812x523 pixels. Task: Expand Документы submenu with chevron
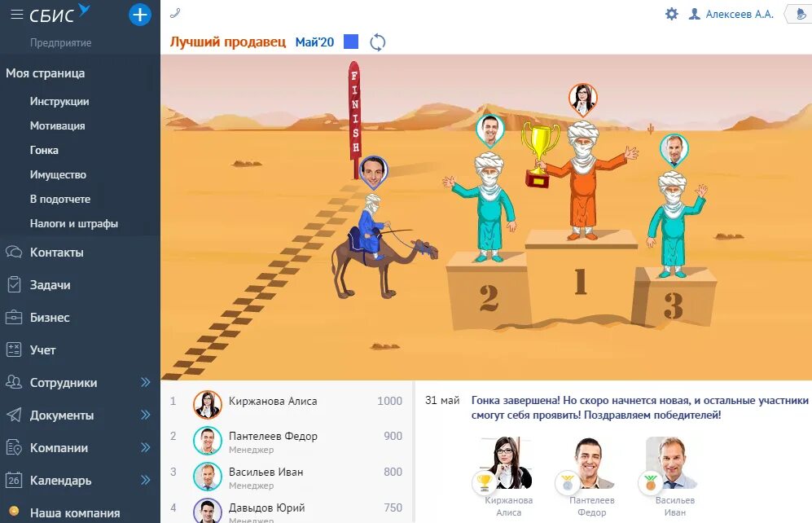pos(146,415)
